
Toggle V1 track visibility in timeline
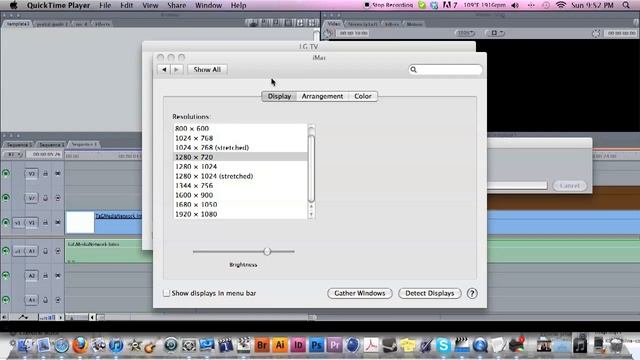coord(6,222)
